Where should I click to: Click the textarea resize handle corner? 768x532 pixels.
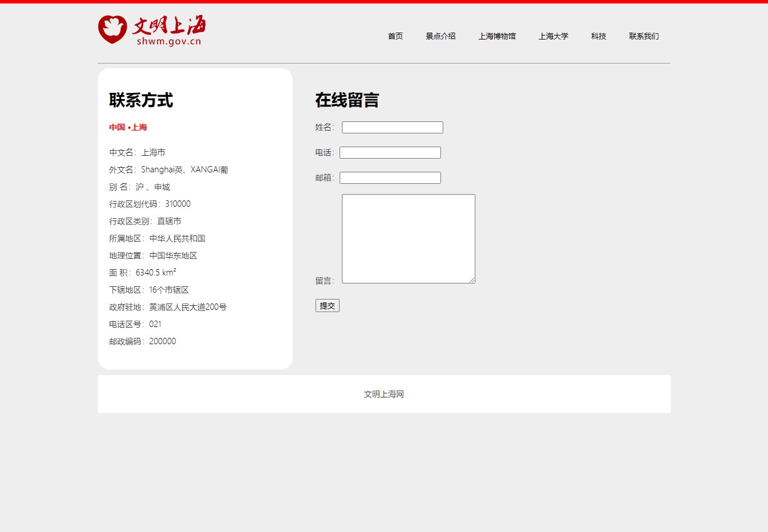[472, 280]
